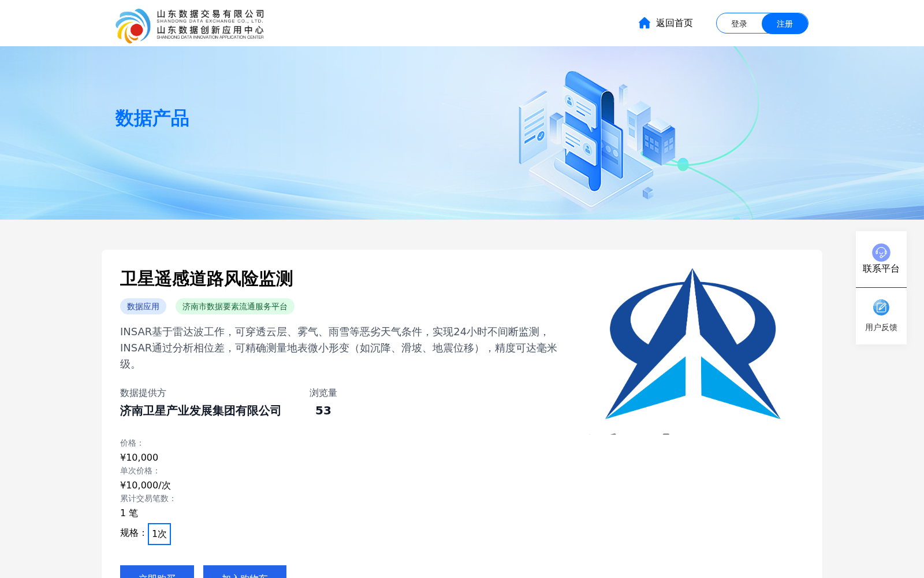Screen dimensions: 924x578
Task: Open the 用户反馈 label in the side panel
Action: pyautogui.click(x=881, y=327)
